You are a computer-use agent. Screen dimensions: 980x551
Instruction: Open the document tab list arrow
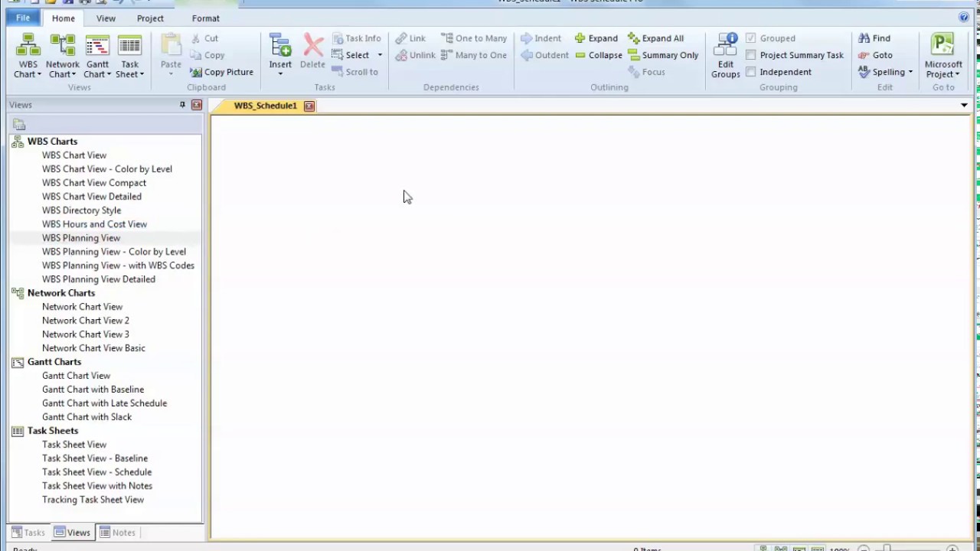pyautogui.click(x=964, y=105)
